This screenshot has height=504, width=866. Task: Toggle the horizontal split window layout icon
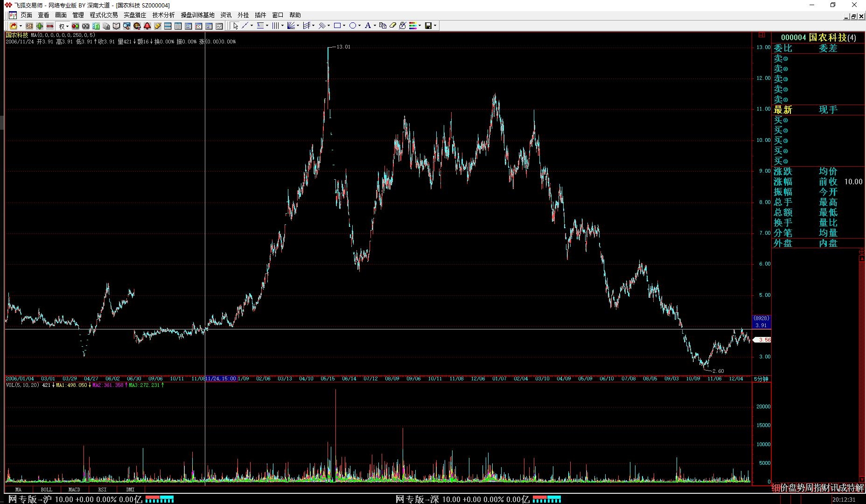point(168,26)
